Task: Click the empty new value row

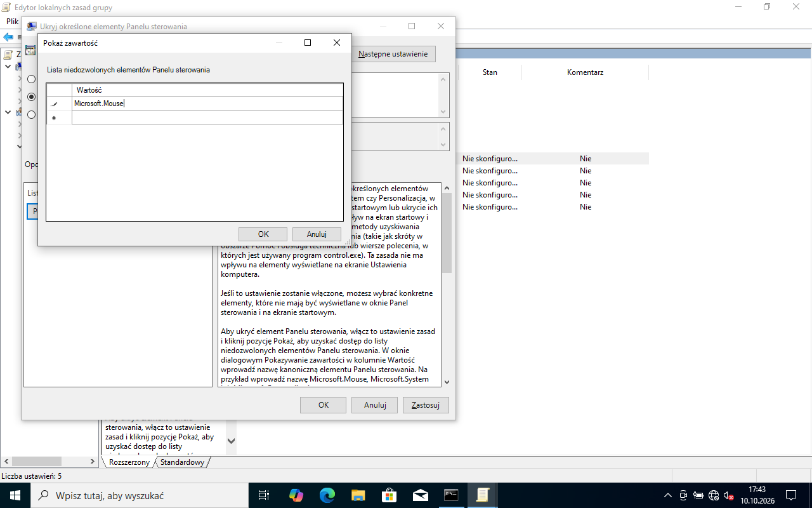Action: pyautogui.click(x=207, y=117)
